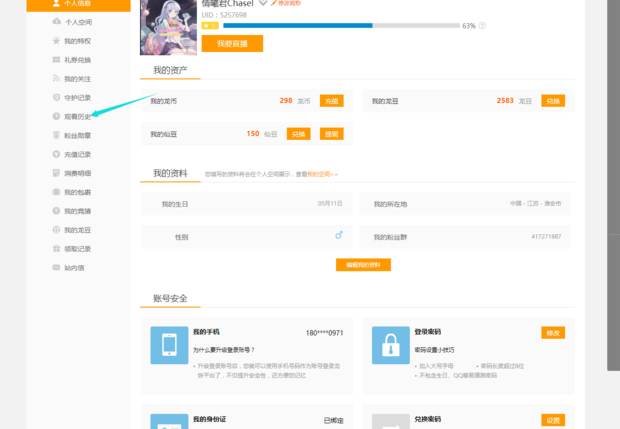This screenshot has width=620, height=429.
Task: Click the question mark beside 63%
Action: [482, 26]
